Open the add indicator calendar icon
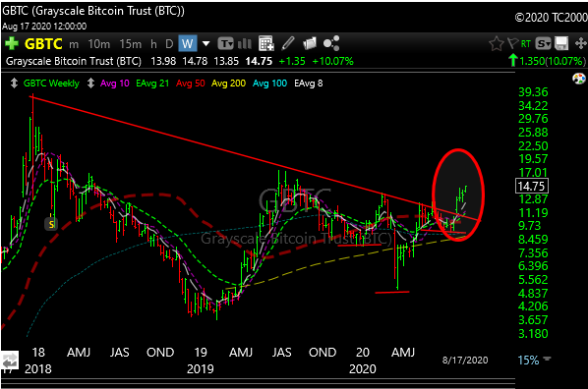This screenshot has height=389, width=588. coord(266,44)
